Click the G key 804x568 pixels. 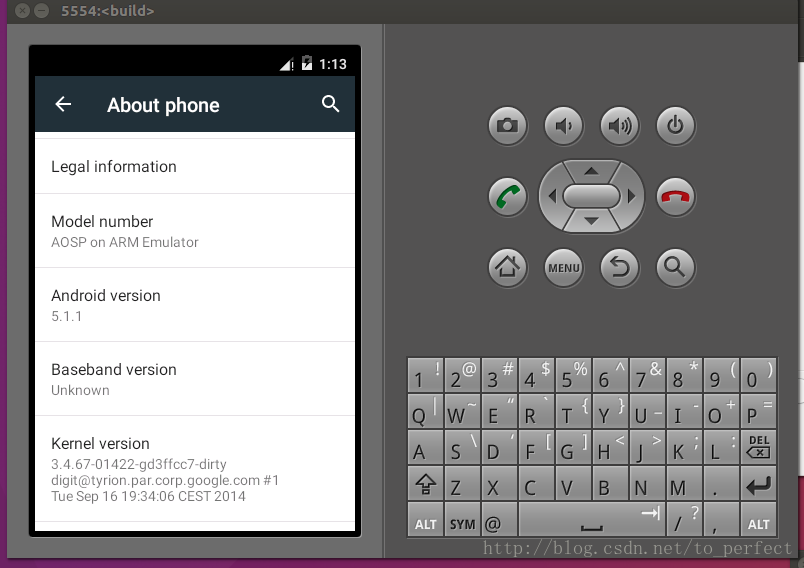coord(573,447)
